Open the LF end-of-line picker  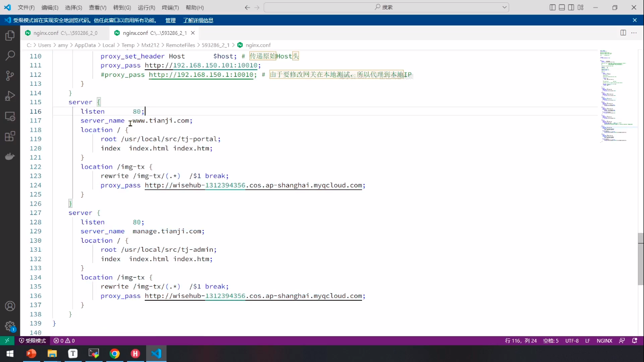(x=587, y=341)
